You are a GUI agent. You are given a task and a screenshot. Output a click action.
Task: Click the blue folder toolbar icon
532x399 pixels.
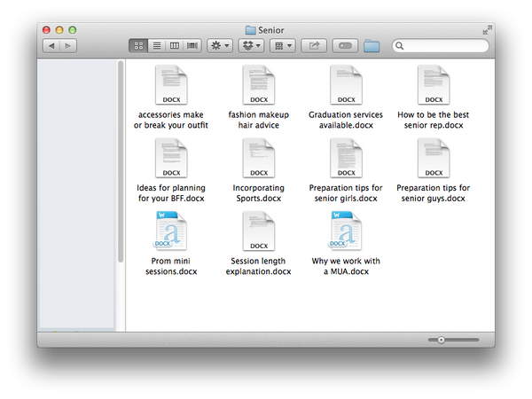[x=372, y=46]
